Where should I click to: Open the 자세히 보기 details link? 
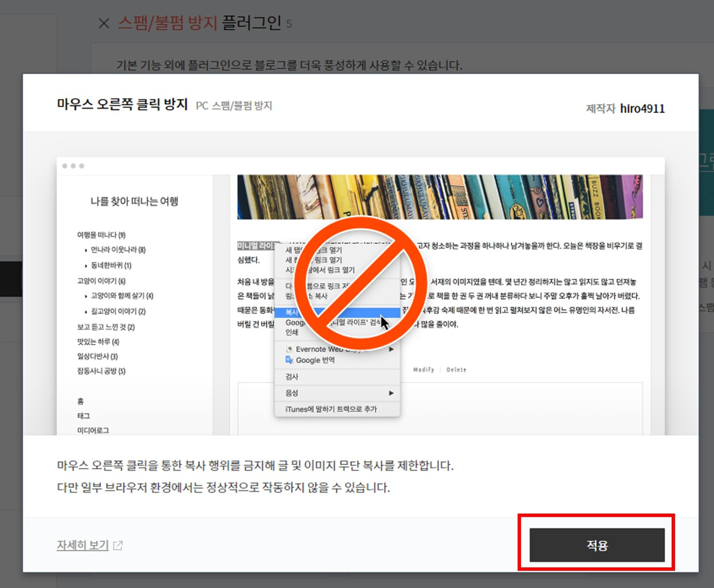coord(82,545)
